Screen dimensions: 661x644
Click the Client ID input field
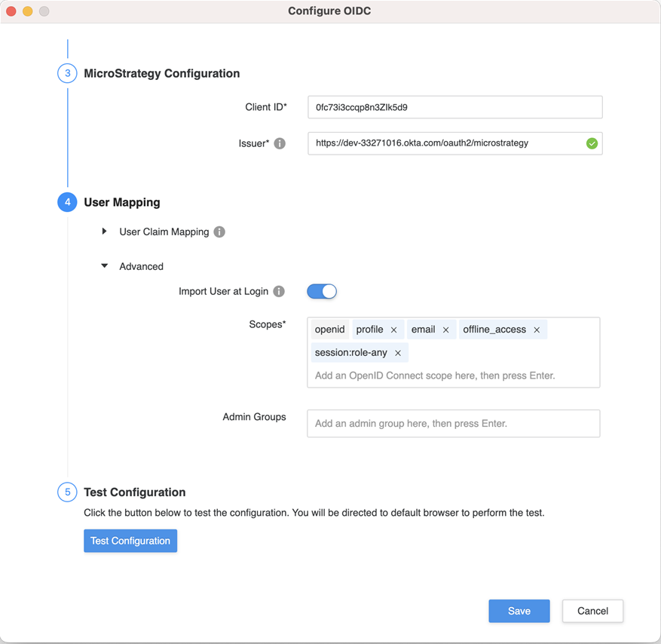click(x=454, y=107)
